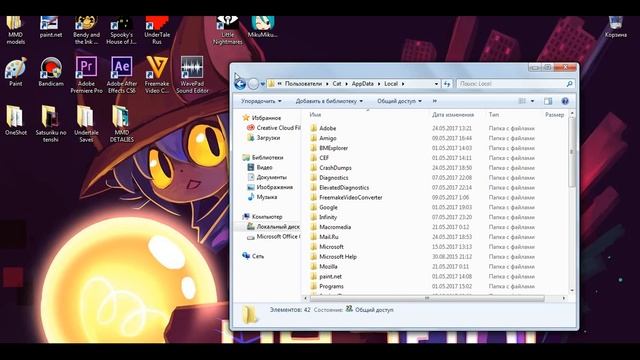Launch MikuMiku... desktop shortcut
The width and height of the screenshot is (640, 360).
pyautogui.click(x=262, y=28)
